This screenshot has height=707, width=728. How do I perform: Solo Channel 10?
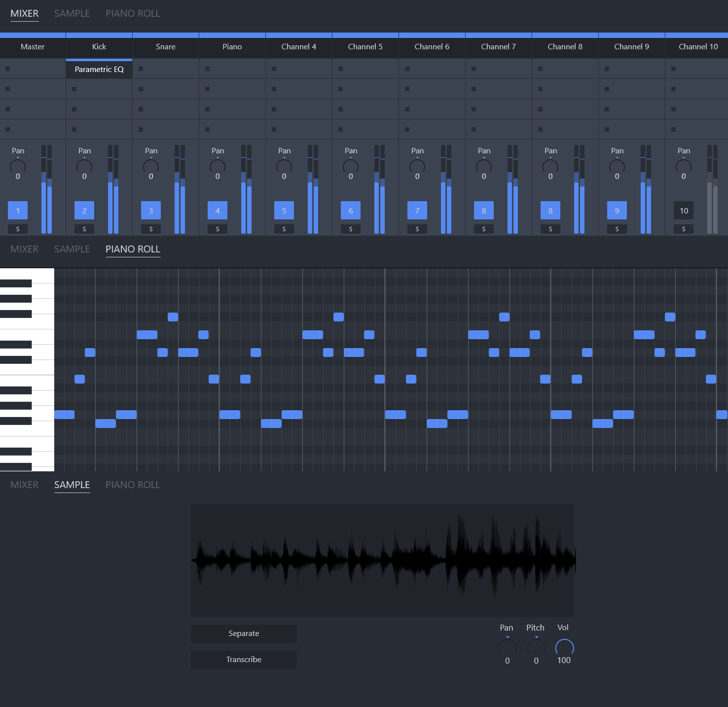click(684, 229)
